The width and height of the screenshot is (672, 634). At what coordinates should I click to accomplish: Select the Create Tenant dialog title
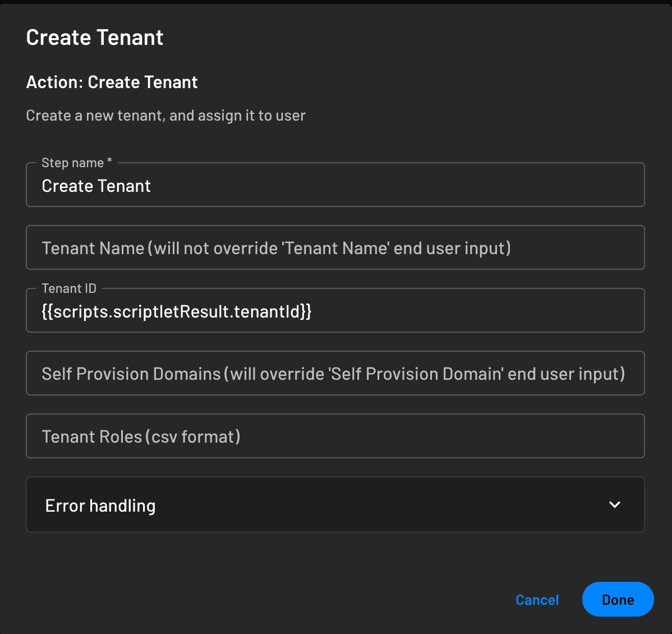pyautogui.click(x=94, y=37)
